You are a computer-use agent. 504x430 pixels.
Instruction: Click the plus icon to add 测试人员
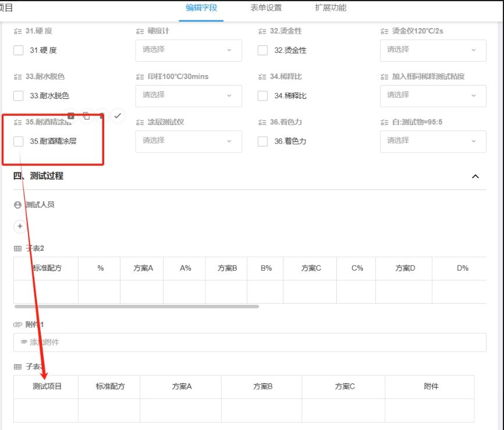pyautogui.click(x=20, y=226)
